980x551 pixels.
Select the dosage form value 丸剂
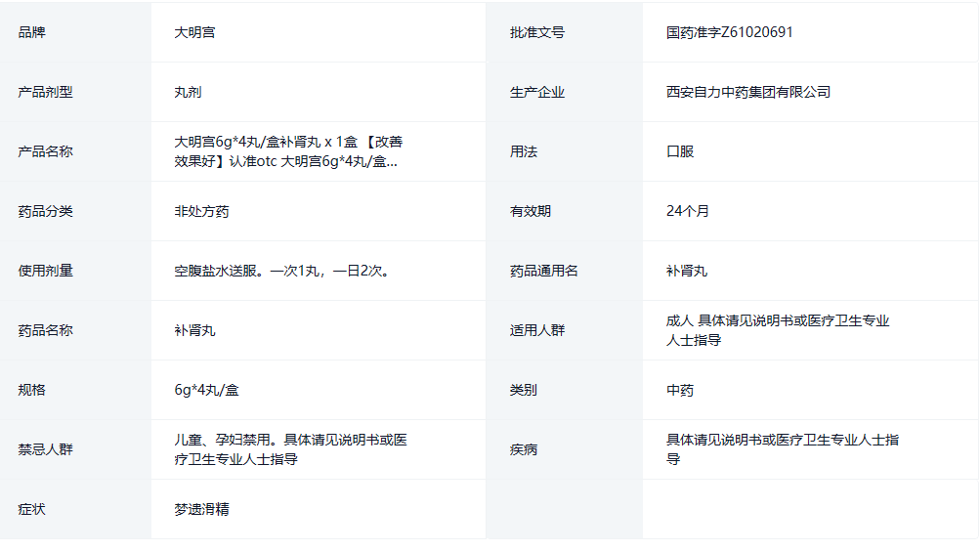[x=188, y=92]
